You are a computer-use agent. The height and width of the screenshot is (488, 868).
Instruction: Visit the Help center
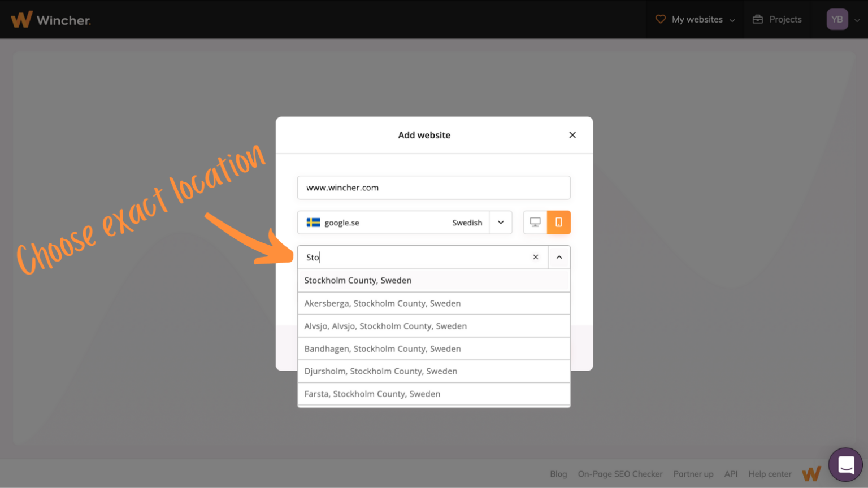770,474
